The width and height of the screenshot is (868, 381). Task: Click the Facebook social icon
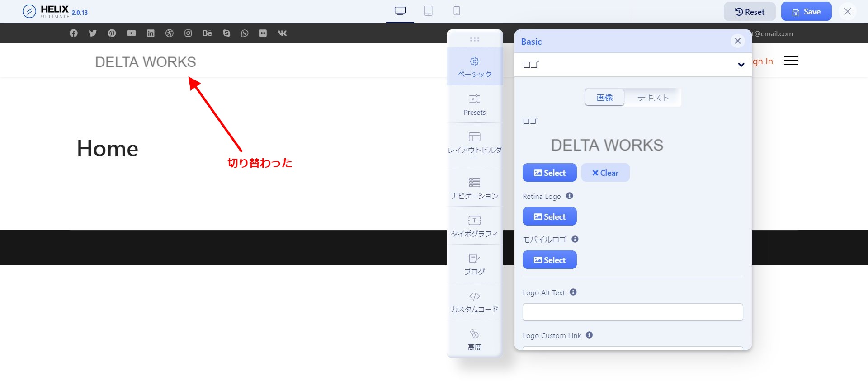[74, 33]
